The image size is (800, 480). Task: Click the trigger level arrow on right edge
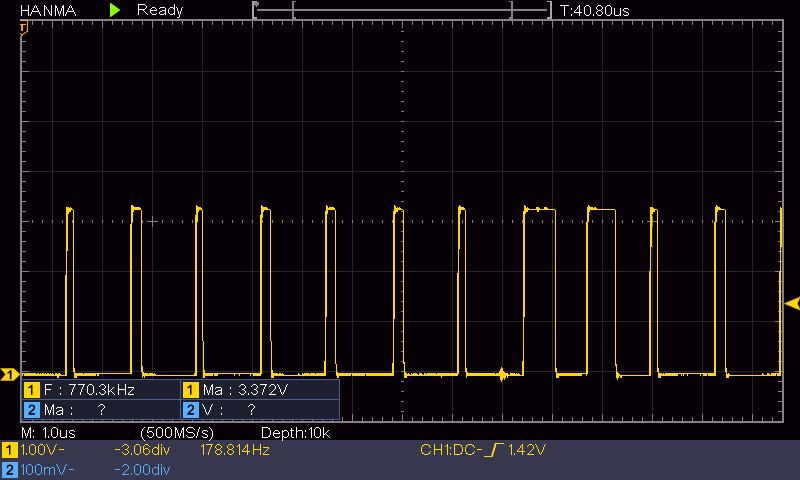click(x=792, y=304)
